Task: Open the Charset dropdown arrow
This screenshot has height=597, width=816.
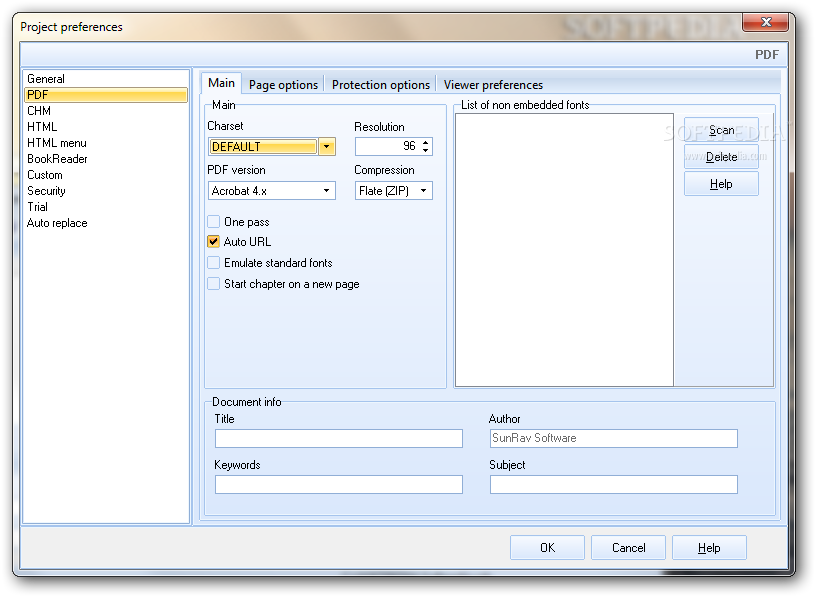Action: [x=327, y=147]
